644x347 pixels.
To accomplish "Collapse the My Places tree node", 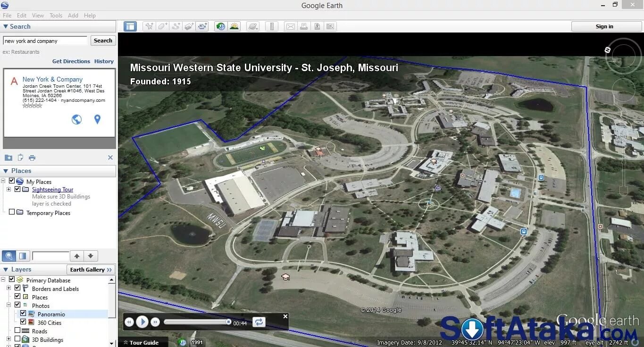I will pyautogui.click(x=3, y=181).
